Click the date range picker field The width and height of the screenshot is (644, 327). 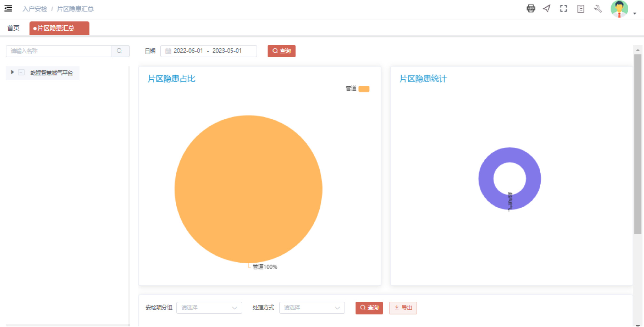(x=208, y=51)
